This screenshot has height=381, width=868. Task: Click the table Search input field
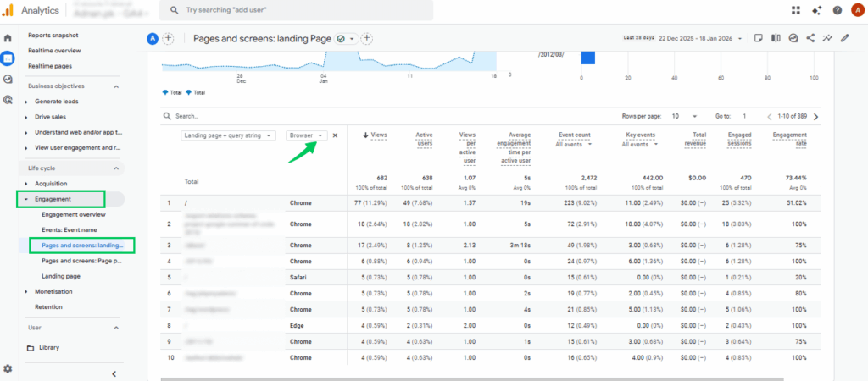coord(254,116)
